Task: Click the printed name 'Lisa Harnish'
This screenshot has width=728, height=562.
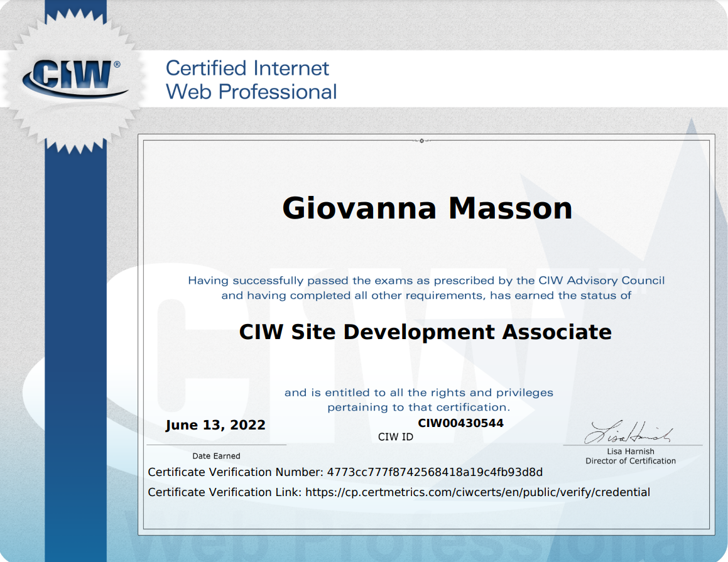Action: tap(631, 451)
